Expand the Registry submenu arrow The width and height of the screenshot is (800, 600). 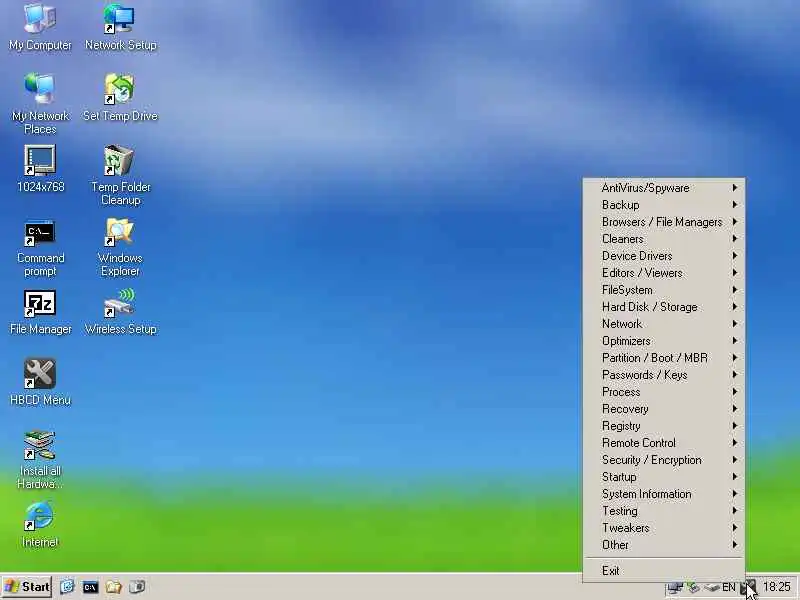735,426
